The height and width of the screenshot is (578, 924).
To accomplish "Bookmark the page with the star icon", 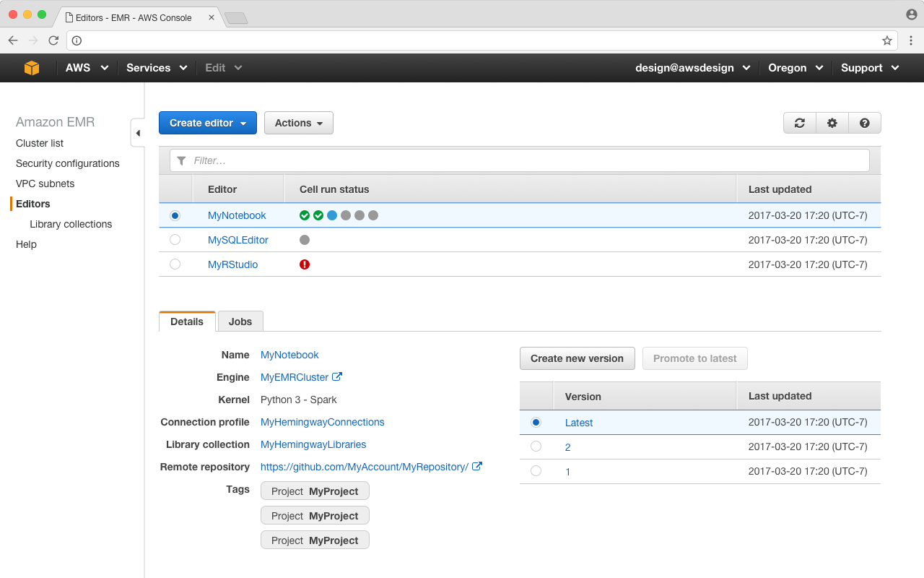I will (x=887, y=40).
